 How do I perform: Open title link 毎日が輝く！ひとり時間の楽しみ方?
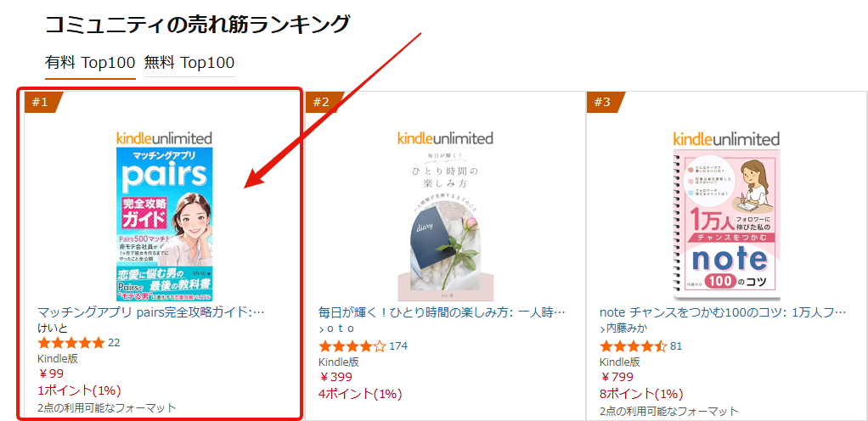[442, 312]
